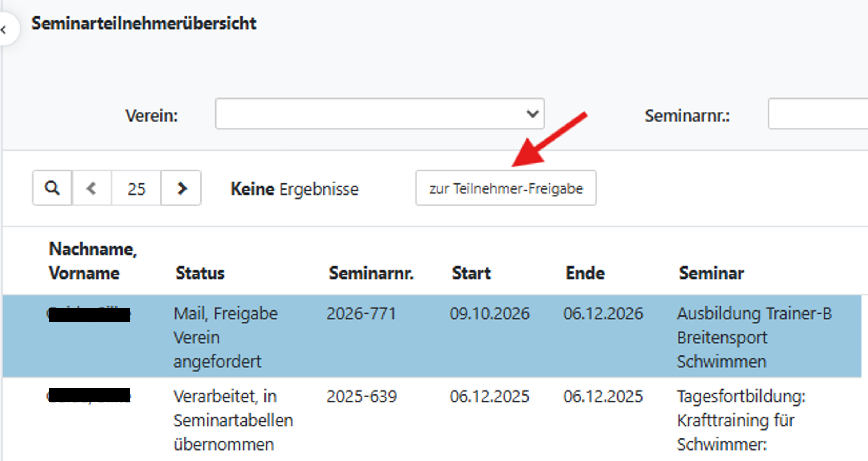Go to previous results page arrow
Screen dimensions: 868x461
point(91,188)
